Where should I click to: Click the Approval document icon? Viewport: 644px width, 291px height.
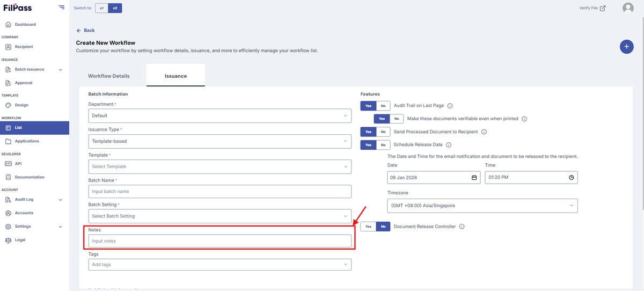click(x=8, y=83)
